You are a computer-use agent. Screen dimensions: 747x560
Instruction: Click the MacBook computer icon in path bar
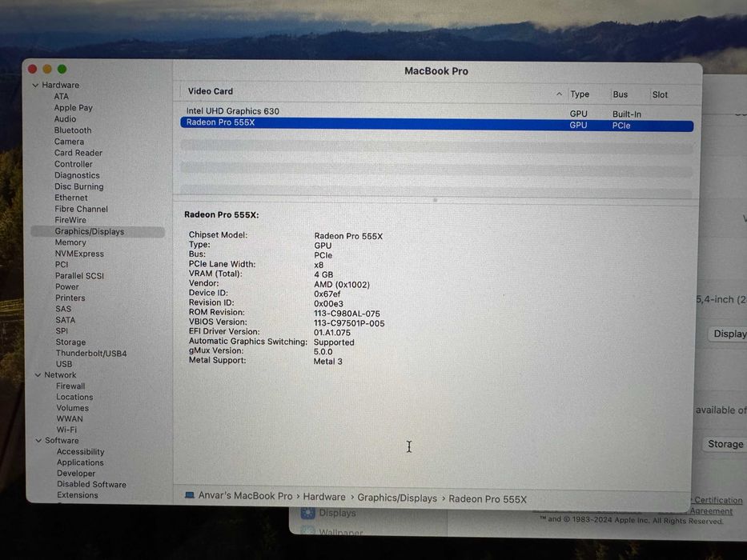coord(190,495)
